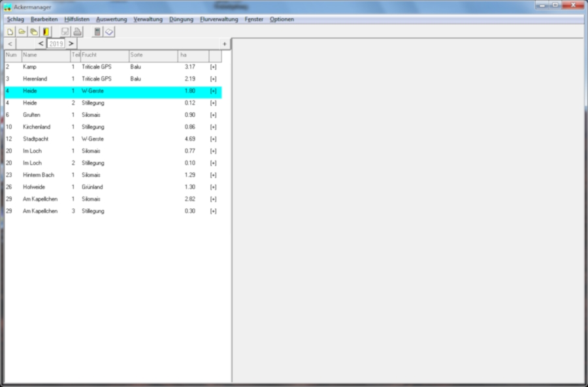
Task: Expand the [+] for Hofweide row
Action: pyautogui.click(x=213, y=187)
